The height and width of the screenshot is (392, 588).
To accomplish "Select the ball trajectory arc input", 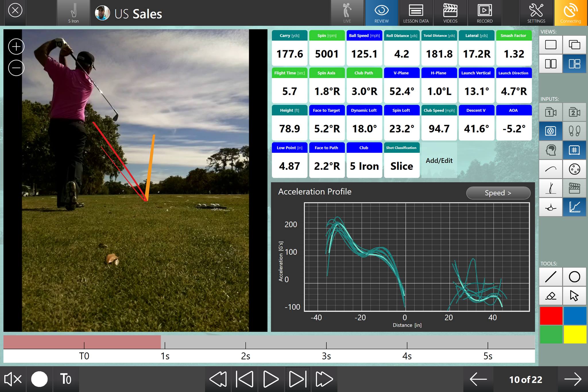I will click(x=550, y=169).
